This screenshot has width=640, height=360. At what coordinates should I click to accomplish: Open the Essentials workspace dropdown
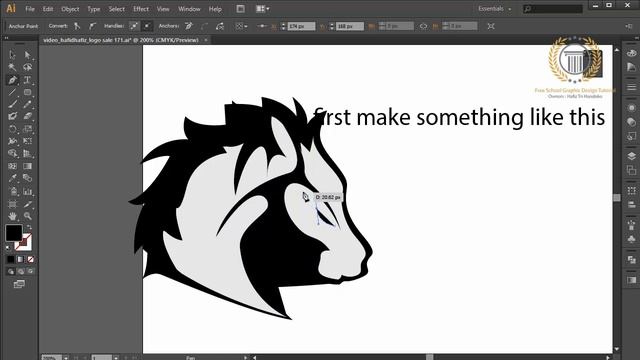(494, 9)
